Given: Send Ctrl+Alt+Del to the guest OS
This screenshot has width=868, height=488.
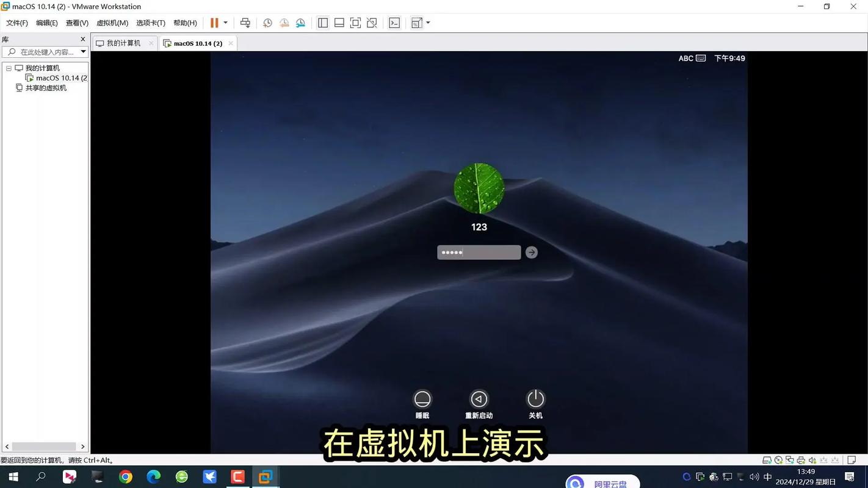Looking at the screenshot, I should tap(245, 23).
